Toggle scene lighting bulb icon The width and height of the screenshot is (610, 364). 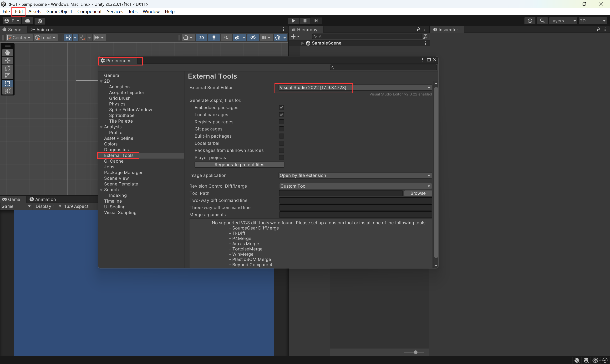214,38
